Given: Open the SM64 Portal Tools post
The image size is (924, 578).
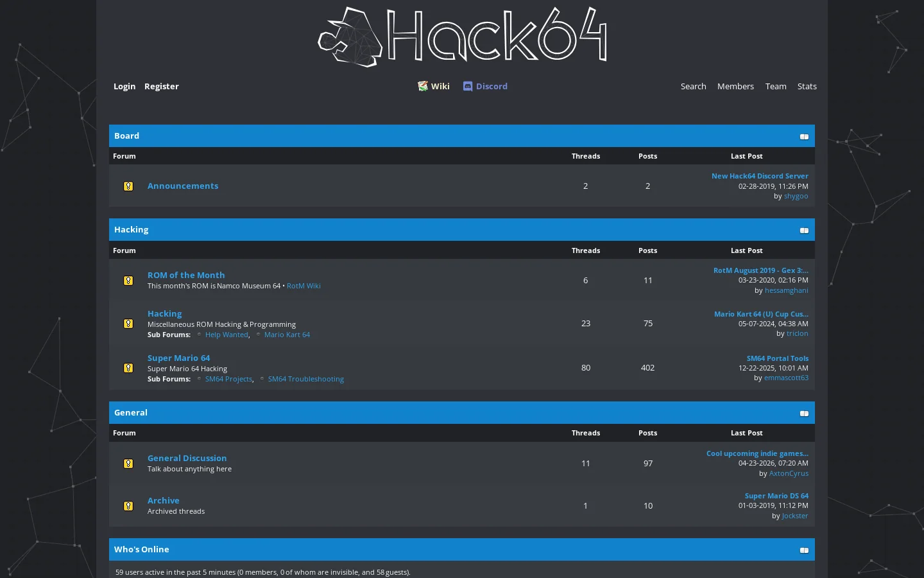Looking at the screenshot, I should pos(777,358).
